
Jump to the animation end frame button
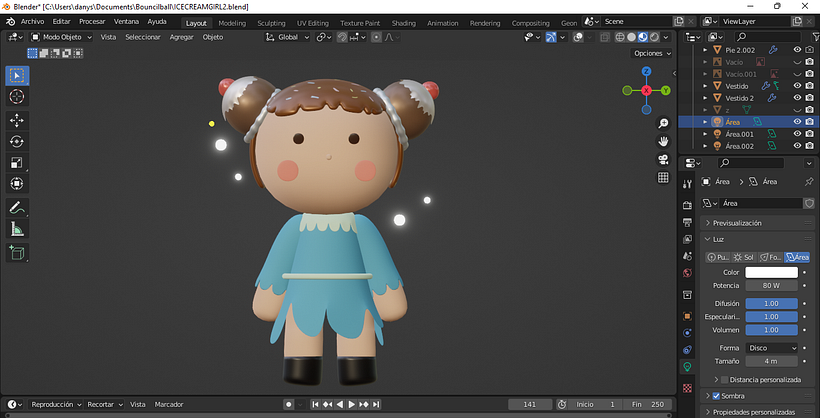[x=375, y=404]
